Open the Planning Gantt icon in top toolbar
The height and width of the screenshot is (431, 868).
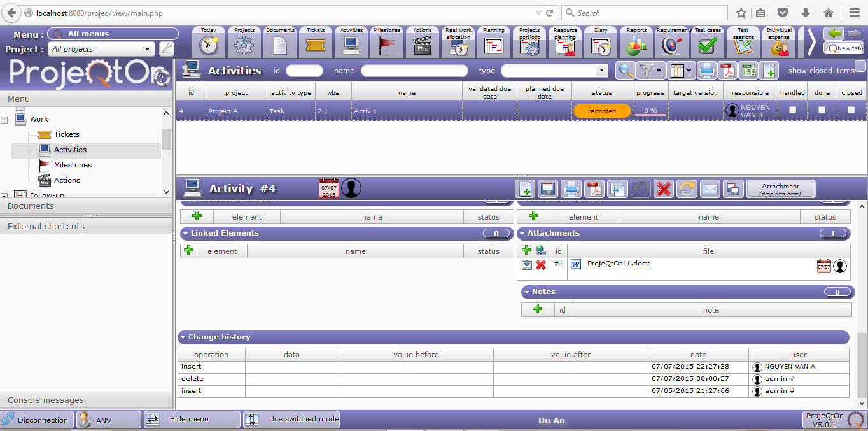coord(494,45)
